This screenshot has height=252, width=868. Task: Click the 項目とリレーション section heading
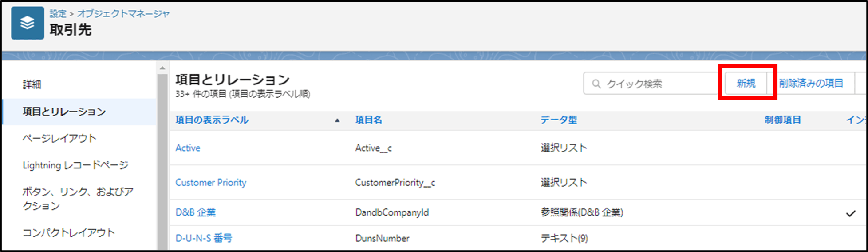coord(233,80)
